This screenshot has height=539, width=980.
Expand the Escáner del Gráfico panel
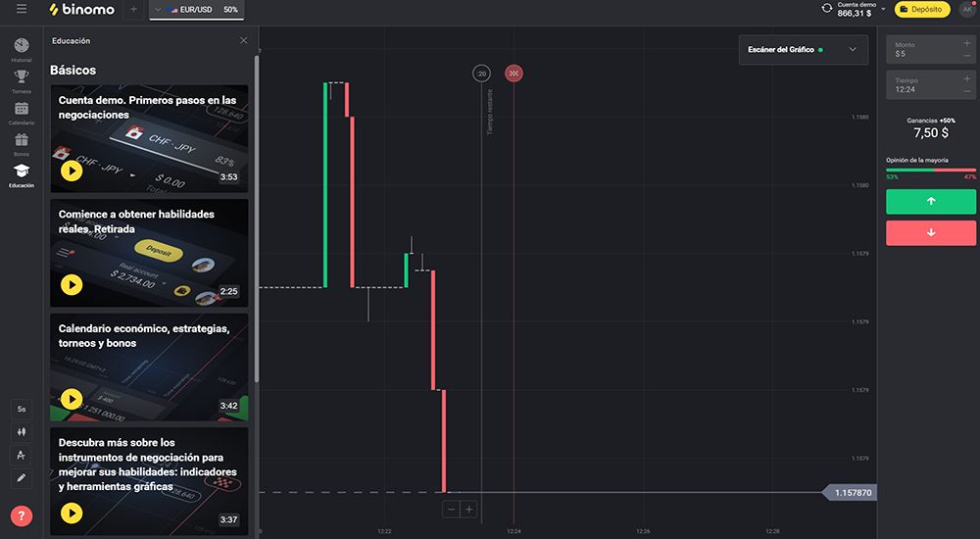(852, 49)
